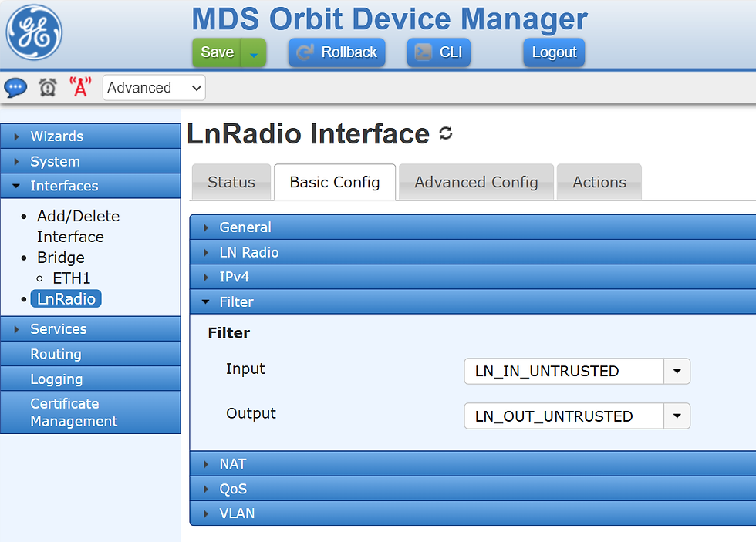The image size is (756, 542).
Task: Collapse the Filter section header
Action: 473,302
